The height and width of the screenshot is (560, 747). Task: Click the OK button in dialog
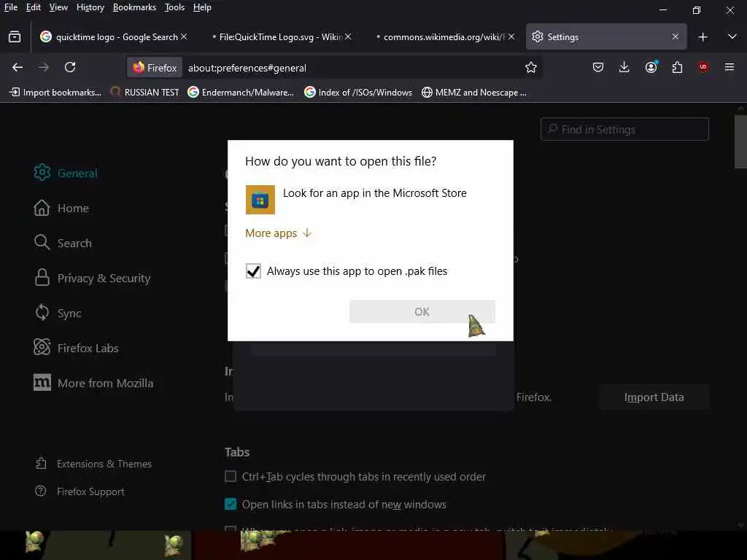[x=422, y=311]
